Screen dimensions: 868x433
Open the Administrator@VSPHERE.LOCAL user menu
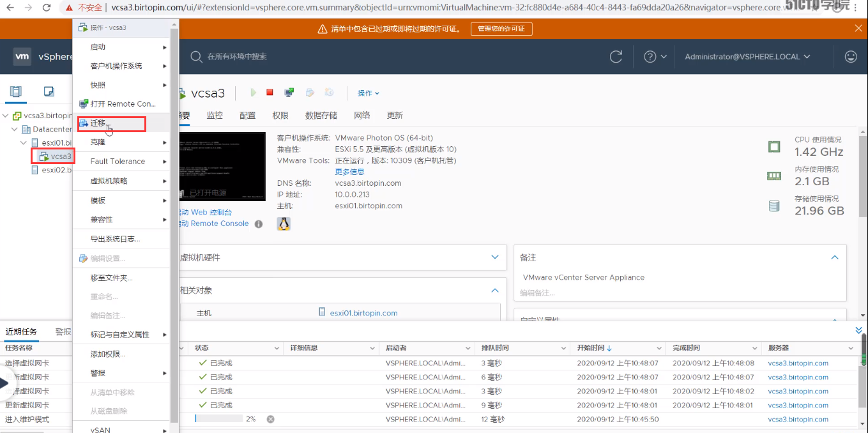tap(747, 56)
